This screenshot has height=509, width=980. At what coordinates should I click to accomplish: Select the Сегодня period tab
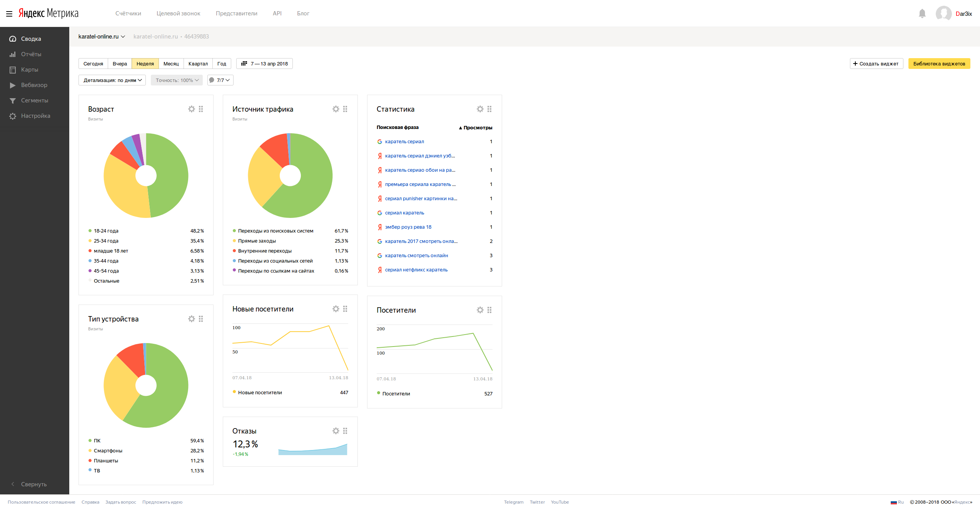93,64
